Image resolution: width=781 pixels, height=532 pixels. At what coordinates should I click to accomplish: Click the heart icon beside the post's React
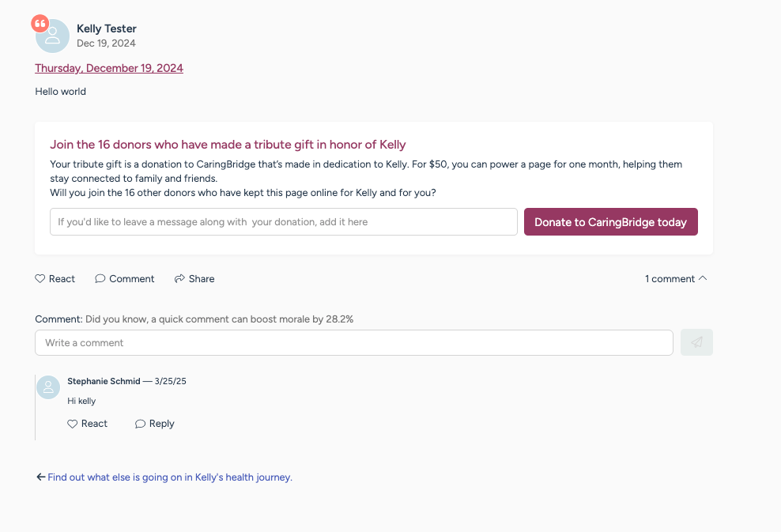pos(40,278)
